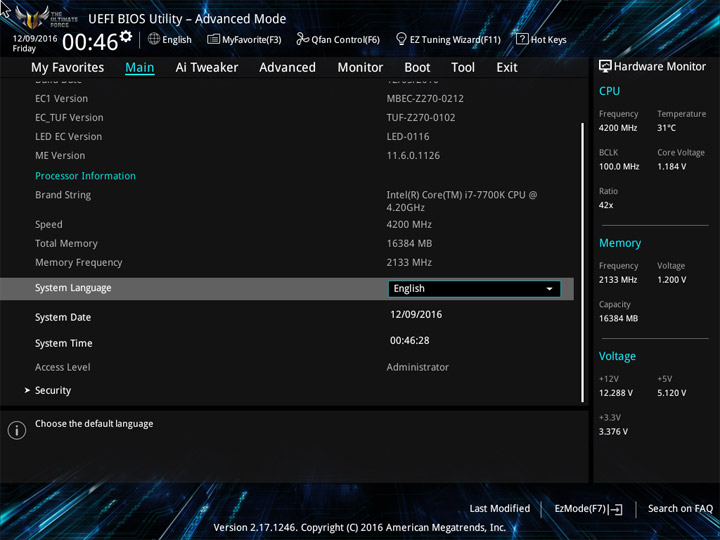Open the System Language dropdown
720x540 pixels.
pos(474,288)
